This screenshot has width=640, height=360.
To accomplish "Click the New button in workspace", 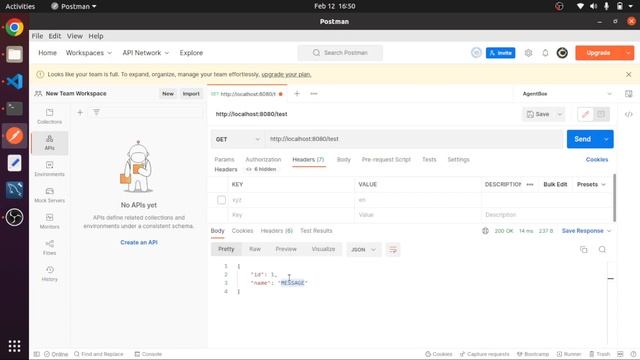I will point(168,93).
